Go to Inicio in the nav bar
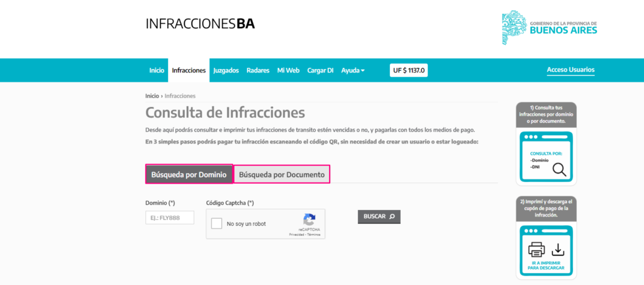The width and height of the screenshot is (644, 285). click(157, 70)
